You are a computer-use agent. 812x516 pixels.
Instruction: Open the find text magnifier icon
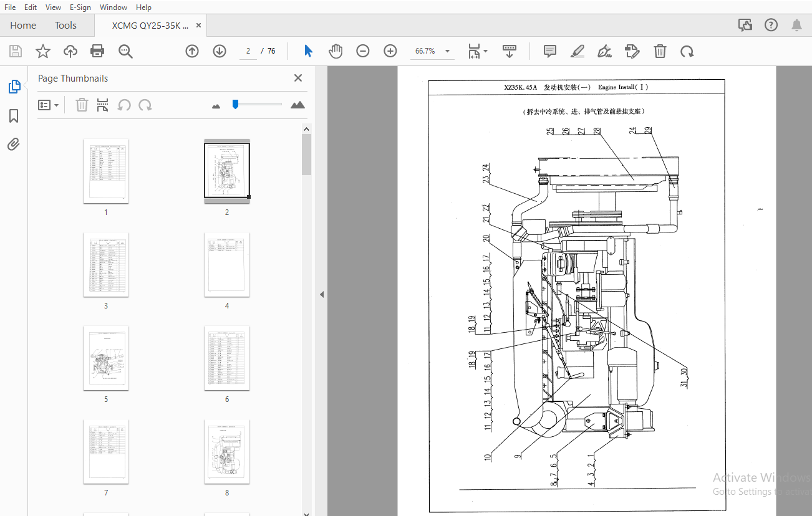click(x=126, y=51)
